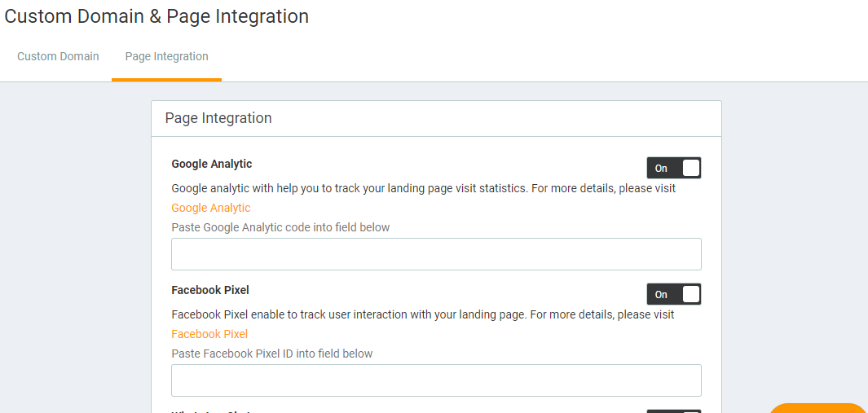
Task: Focus the Google Analytic code input field
Action: 436,254
